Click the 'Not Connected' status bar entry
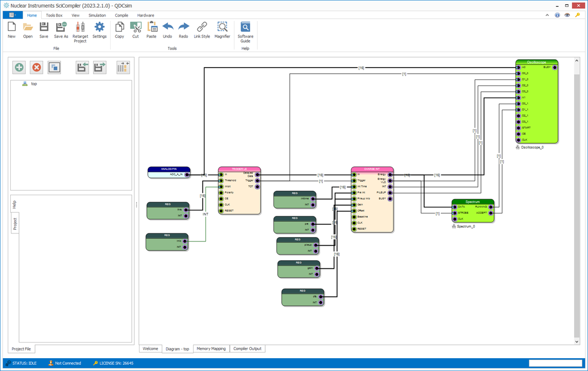The width and height of the screenshot is (588, 371). pos(64,363)
